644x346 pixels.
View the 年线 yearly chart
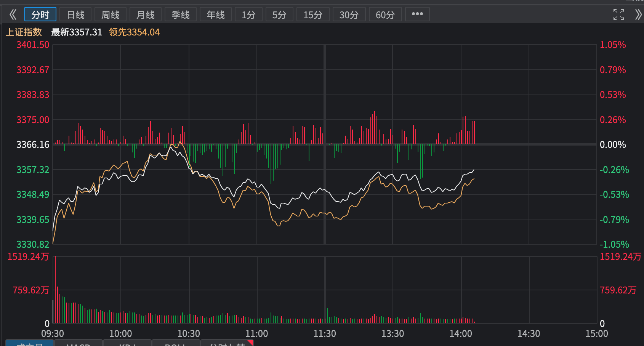216,14
